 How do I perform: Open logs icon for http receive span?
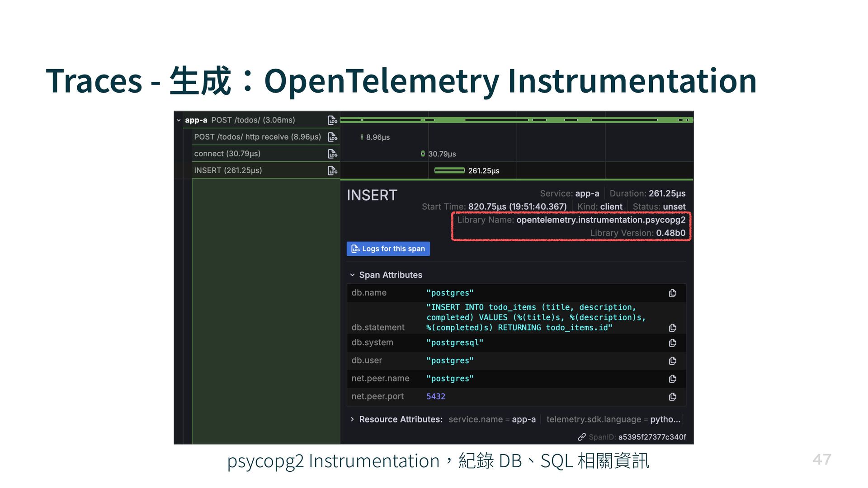coord(333,137)
